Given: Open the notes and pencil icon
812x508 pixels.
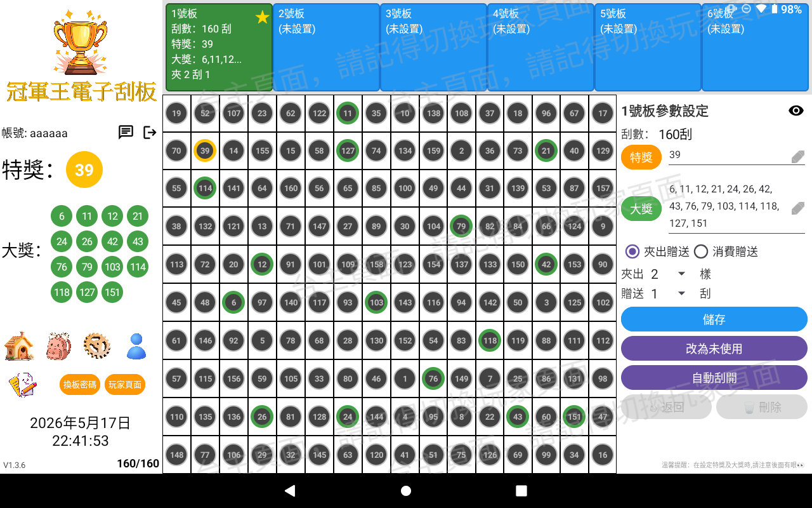Looking at the screenshot, I should 23,385.
